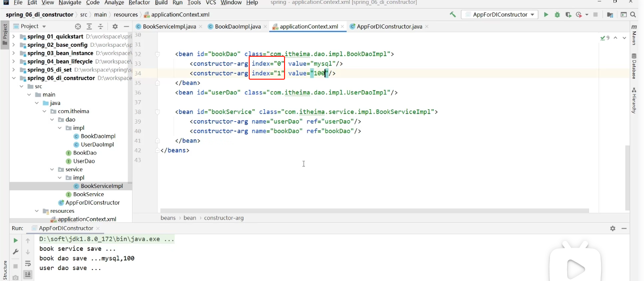Screen dimensions: 644x281
Task: Collapse the spring_06_di_constructor module
Action: coord(13,78)
